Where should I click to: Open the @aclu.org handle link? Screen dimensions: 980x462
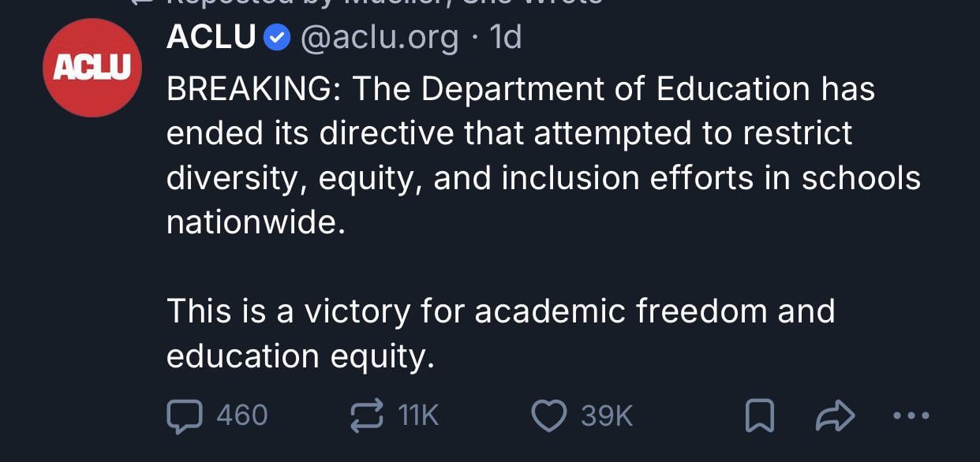pyautogui.click(x=380, y=37)
